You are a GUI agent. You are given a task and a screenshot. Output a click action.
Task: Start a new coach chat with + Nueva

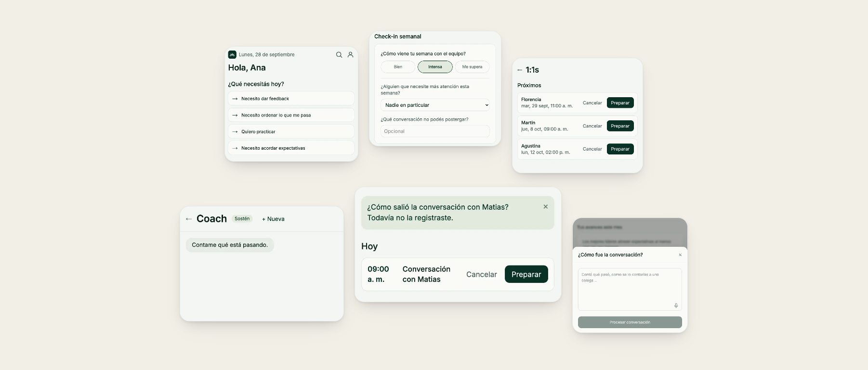click(273, 219)
